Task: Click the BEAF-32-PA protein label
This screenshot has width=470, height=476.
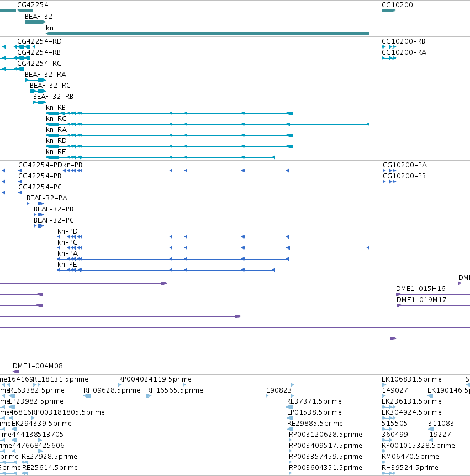Action: pyautogui.click(x=47, y=198)
